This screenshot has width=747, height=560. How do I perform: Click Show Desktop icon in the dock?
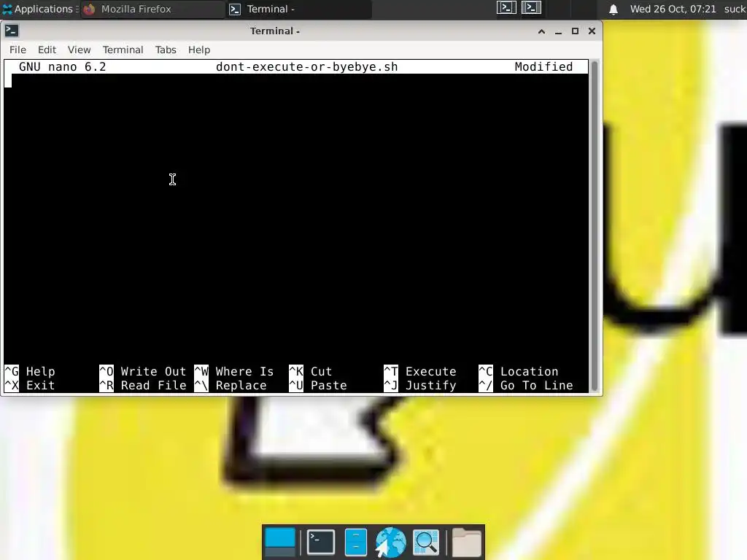(279, 542)
